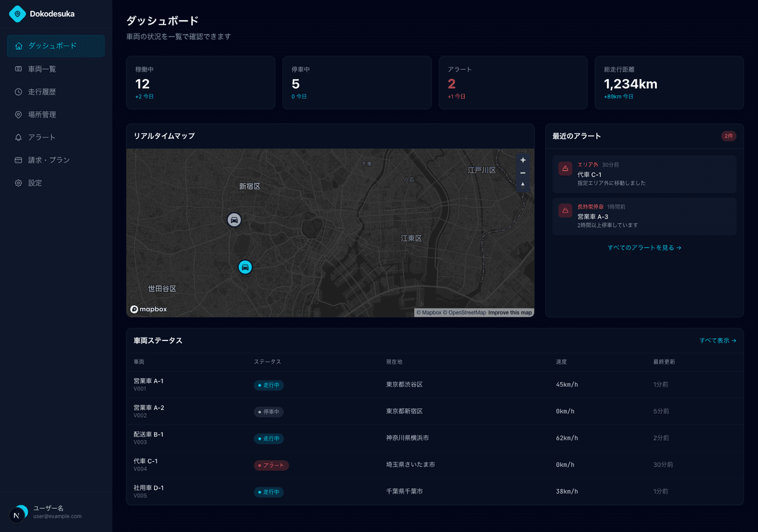Image resolution: width=758 pixels, height=532 pixels.
Task: Click the user avatar in sidebar
Action: click(x=18, y=514)
